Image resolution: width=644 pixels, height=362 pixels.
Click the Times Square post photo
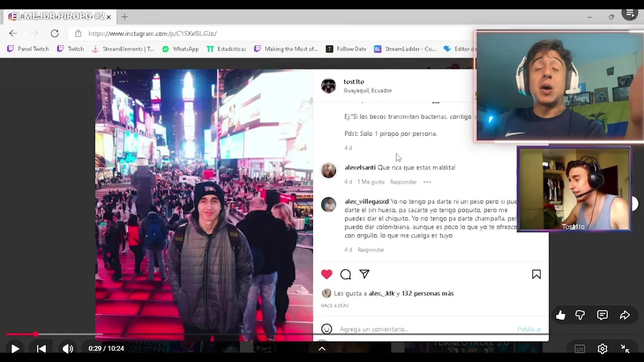204,205
